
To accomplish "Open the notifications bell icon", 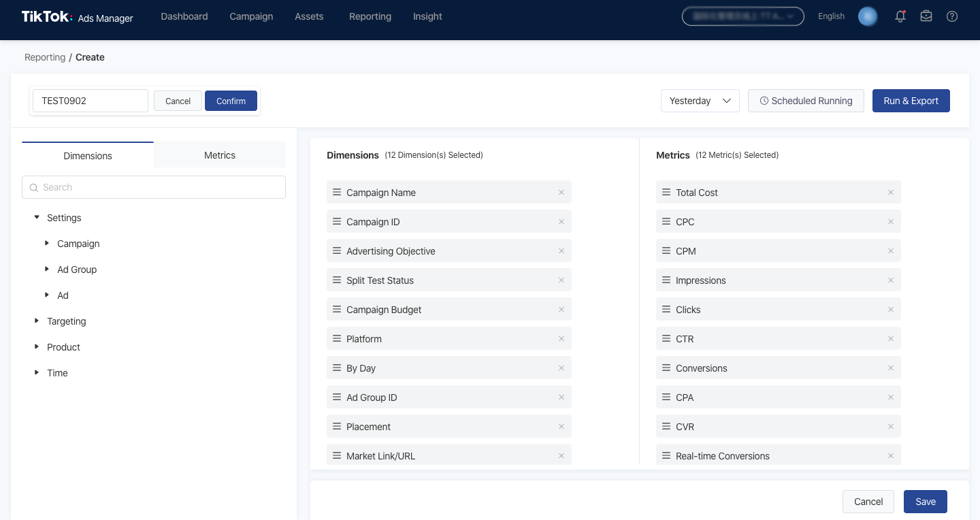I will tap(900, 16).
